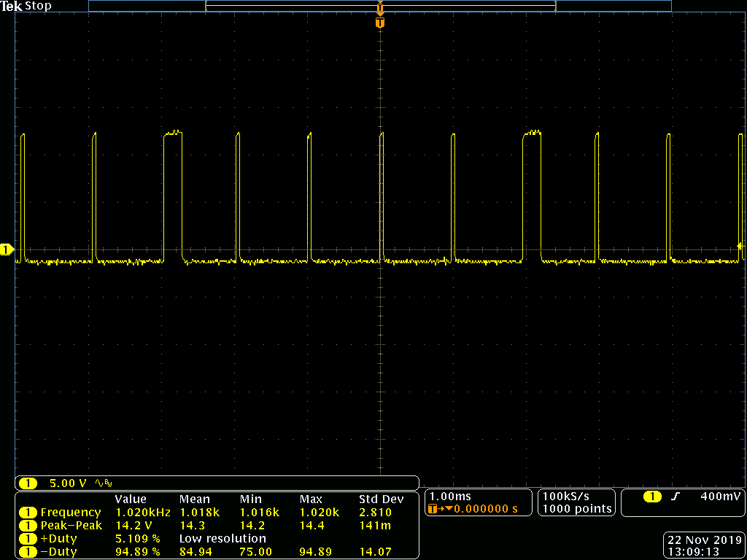
Task: Click the Frequency value 1.020kHz
Action: [142, 513]
